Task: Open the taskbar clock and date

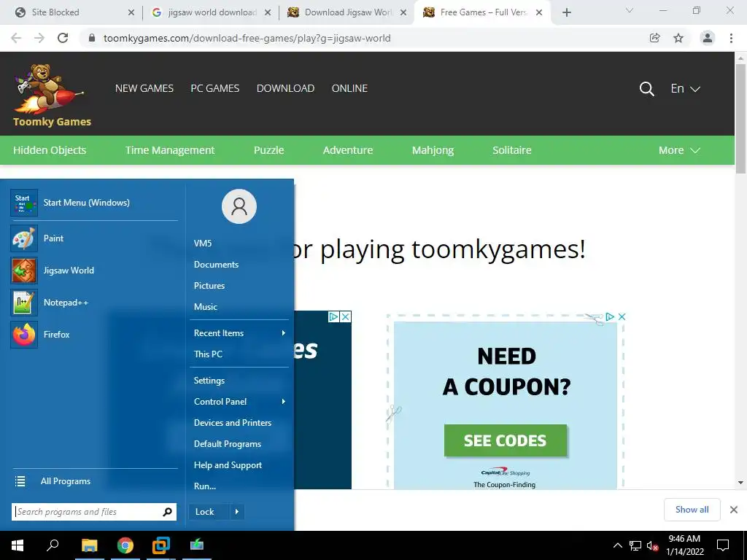Action: 684,545
